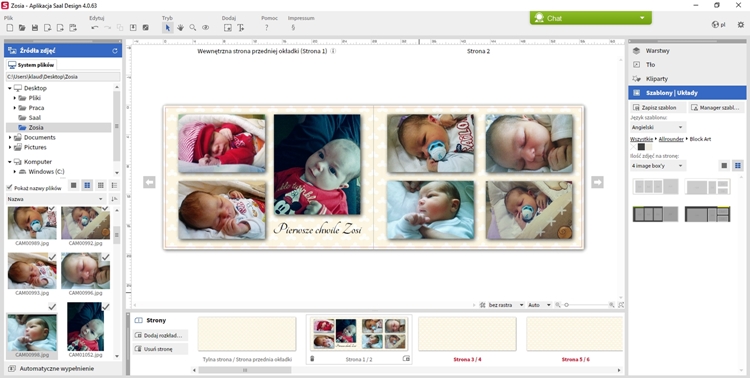750x378 pixels.
Task: Create a new project with the blank page icon
Action: click(x=9, y=28)
